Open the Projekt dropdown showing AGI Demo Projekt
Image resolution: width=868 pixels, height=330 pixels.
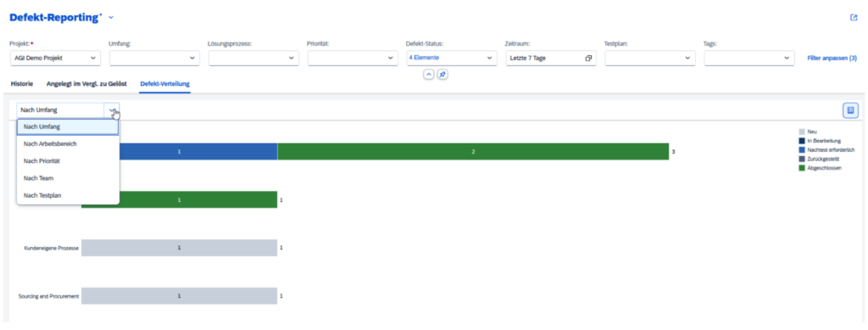(x=55, y=59)
